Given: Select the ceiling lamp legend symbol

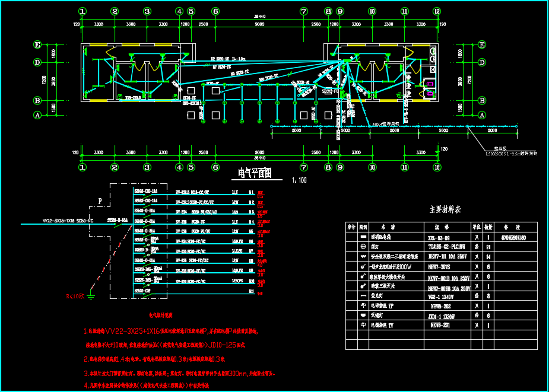Looking at the screenshot, I should 363,315.
